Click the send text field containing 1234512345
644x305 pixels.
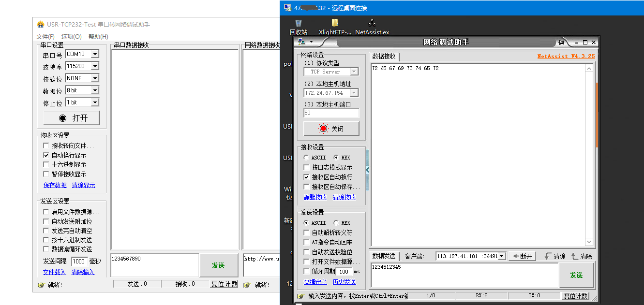[x=464, y=275]
